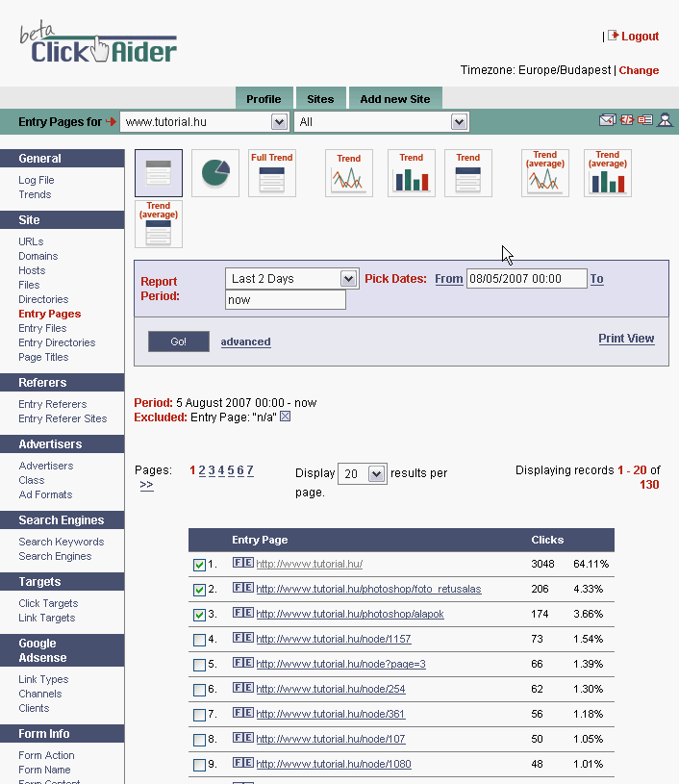The width and height of the screenshot is (679, 784).
Task: Click the envelope email icon in toolbar
Action: pyautogui.click(x=607, y=121)
